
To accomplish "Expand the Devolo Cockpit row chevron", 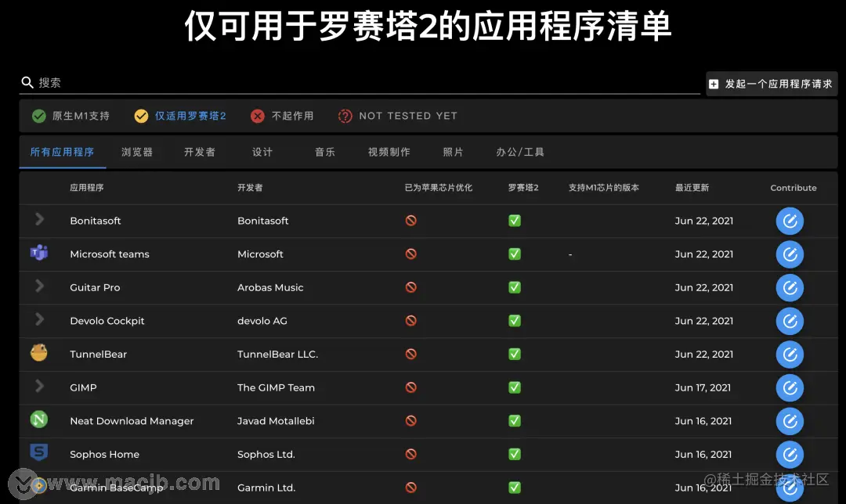I will 39,319.
